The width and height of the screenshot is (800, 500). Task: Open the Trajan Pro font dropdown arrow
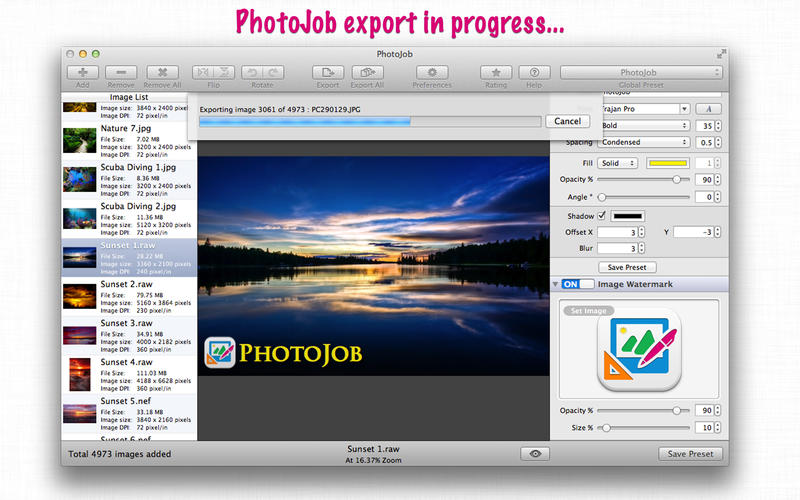coord(684,109)
